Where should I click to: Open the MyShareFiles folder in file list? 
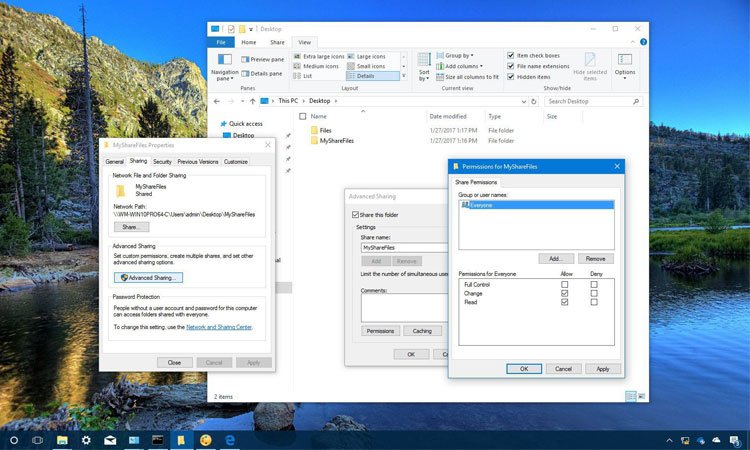[335, 142]
